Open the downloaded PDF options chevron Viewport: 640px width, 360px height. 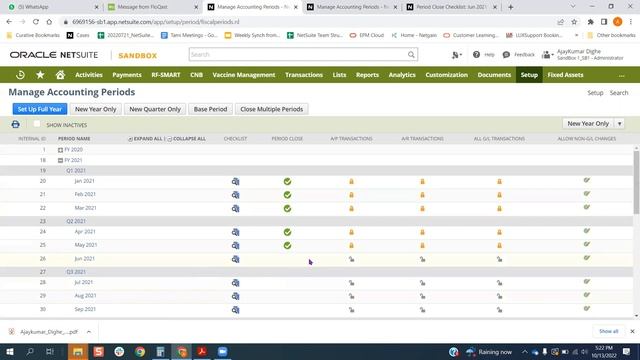point(89,332)
